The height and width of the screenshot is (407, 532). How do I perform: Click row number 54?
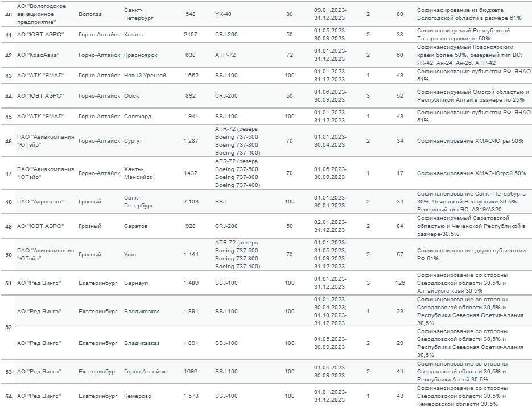tap(9, 397)
